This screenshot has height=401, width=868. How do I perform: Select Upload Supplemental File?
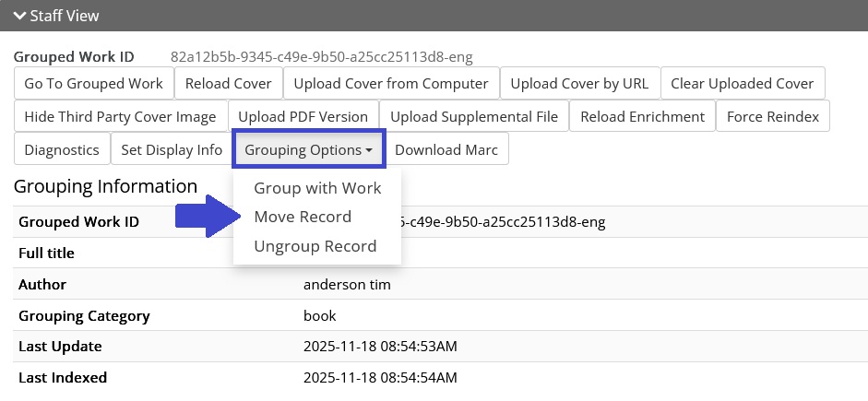click(x=474, y=117)
